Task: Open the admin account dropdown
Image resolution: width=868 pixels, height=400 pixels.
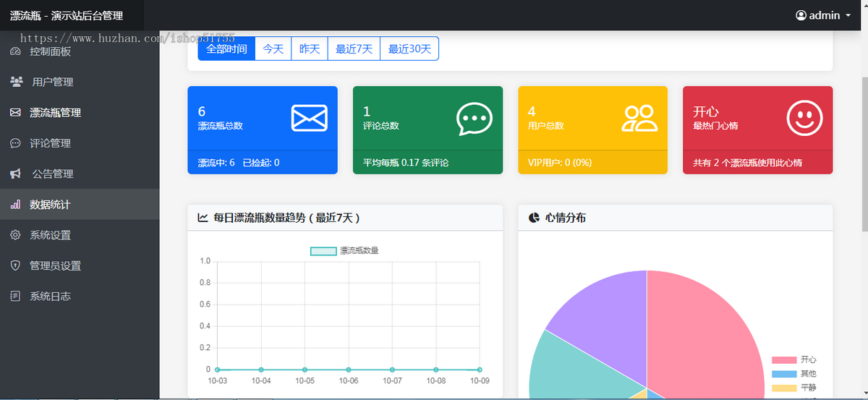Action: 823,15
